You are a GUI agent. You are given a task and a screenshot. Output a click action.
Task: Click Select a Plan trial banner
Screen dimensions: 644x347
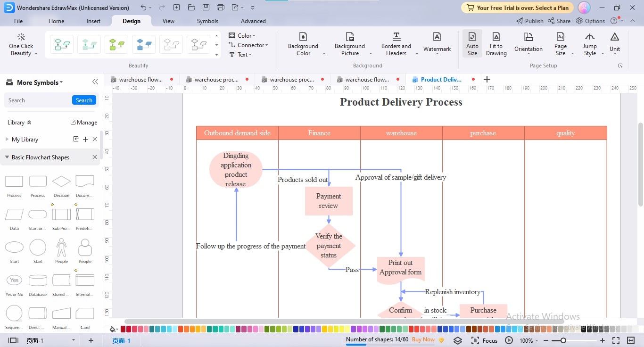point(517,8)
